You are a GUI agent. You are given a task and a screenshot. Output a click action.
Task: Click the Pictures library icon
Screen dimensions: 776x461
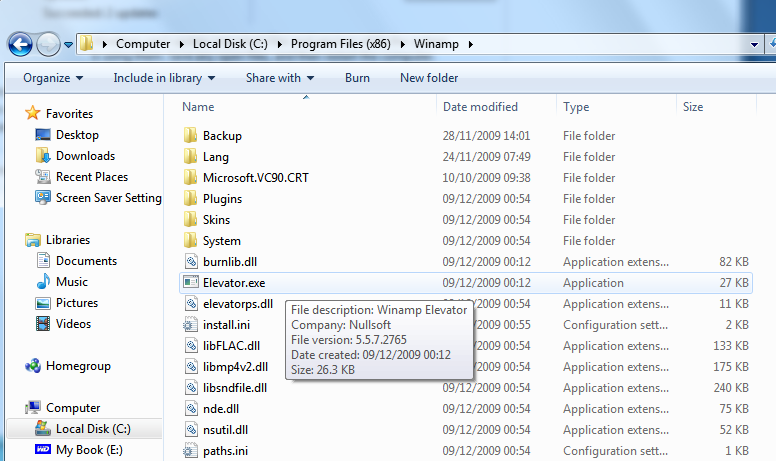pos(43,303)
